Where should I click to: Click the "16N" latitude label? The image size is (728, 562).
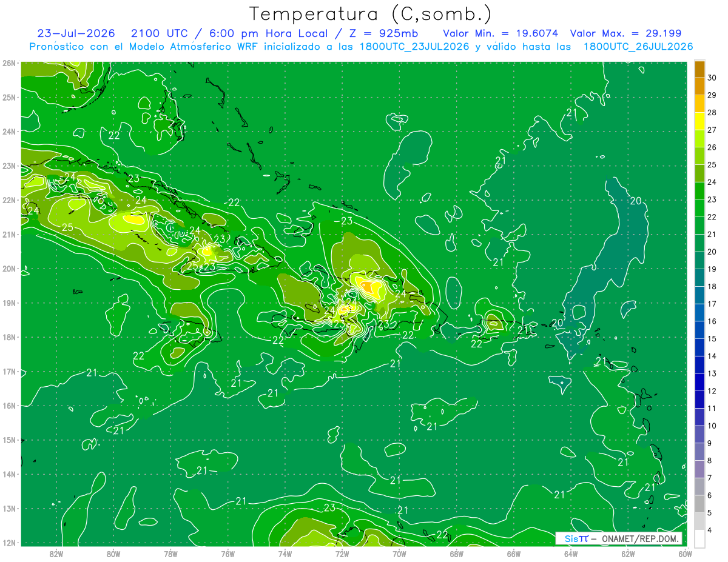point(9,406)
